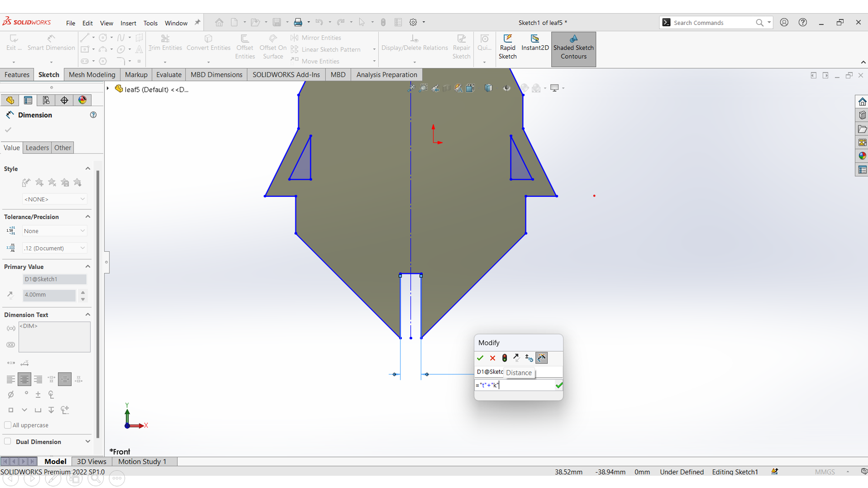Open View Settings monitor icon
The height and width of the screenshot is (488, 868).
(554, 88)
